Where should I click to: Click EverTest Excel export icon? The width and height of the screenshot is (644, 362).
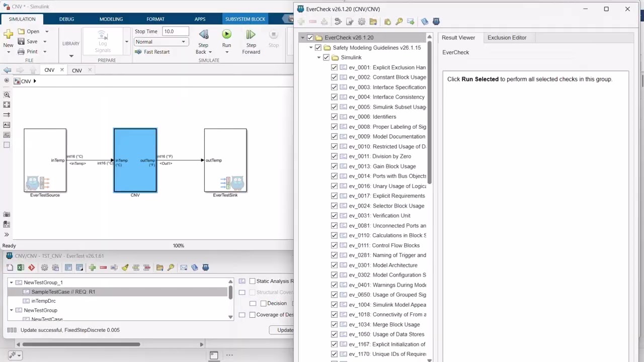21,267
